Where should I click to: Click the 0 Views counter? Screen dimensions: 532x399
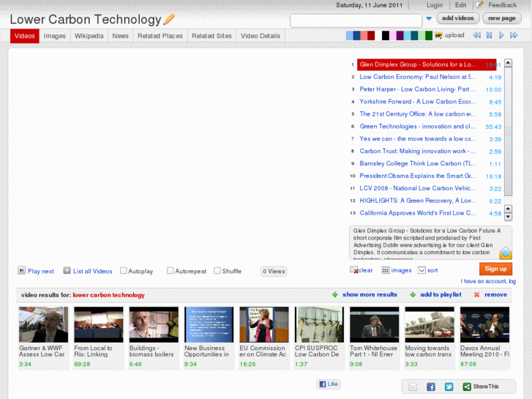click(274, 272)
